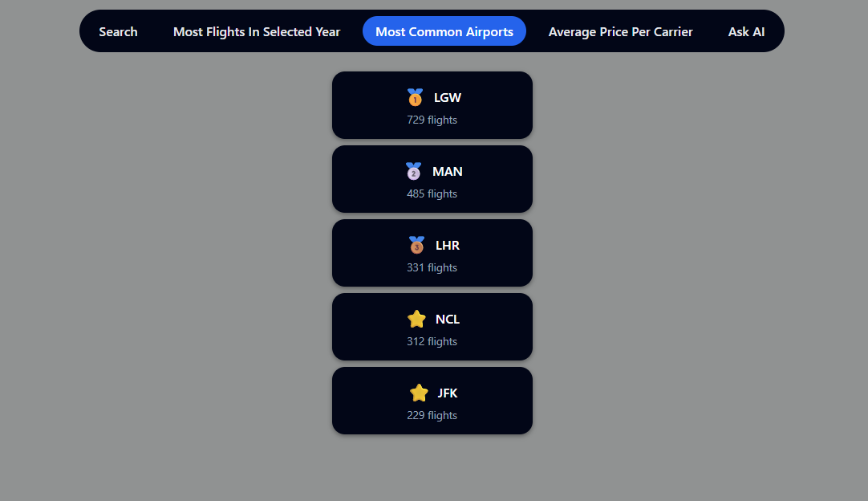
Task: Click the silver medal icon beside MAN
Action: 413,171
